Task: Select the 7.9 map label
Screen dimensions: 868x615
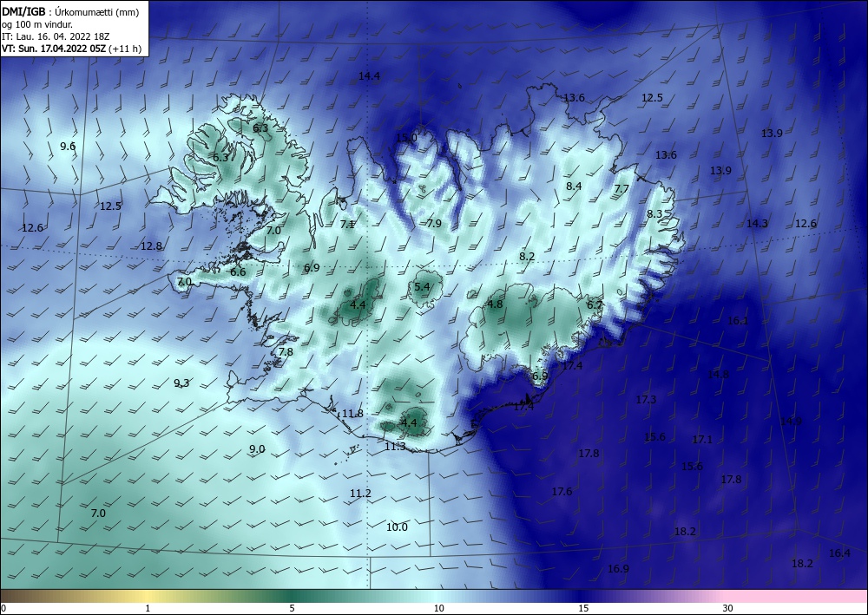Action: [x=434, y=224]
